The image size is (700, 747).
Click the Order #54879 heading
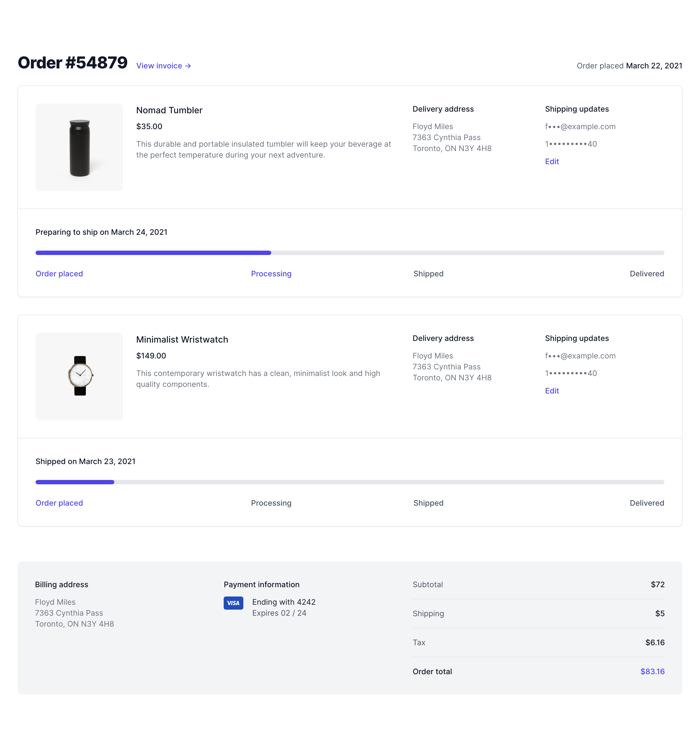coord(72,63)
